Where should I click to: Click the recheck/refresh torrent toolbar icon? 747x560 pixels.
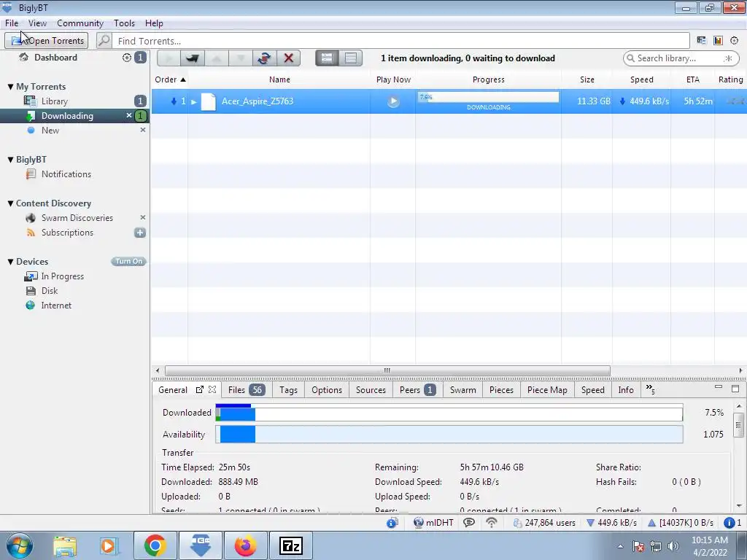264,58
